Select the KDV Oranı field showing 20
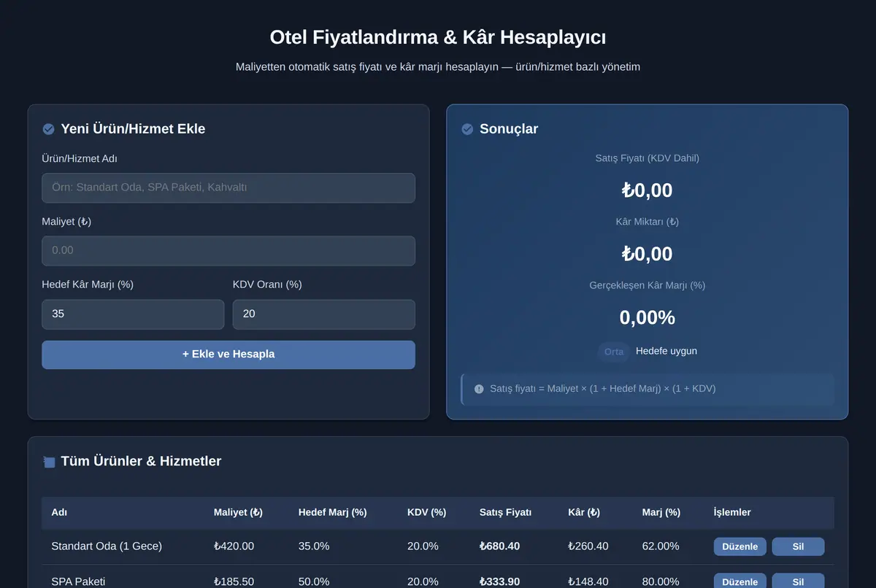The height and width of the screenshot is (588, 876). pyautogui.click(x=324, y=314)
